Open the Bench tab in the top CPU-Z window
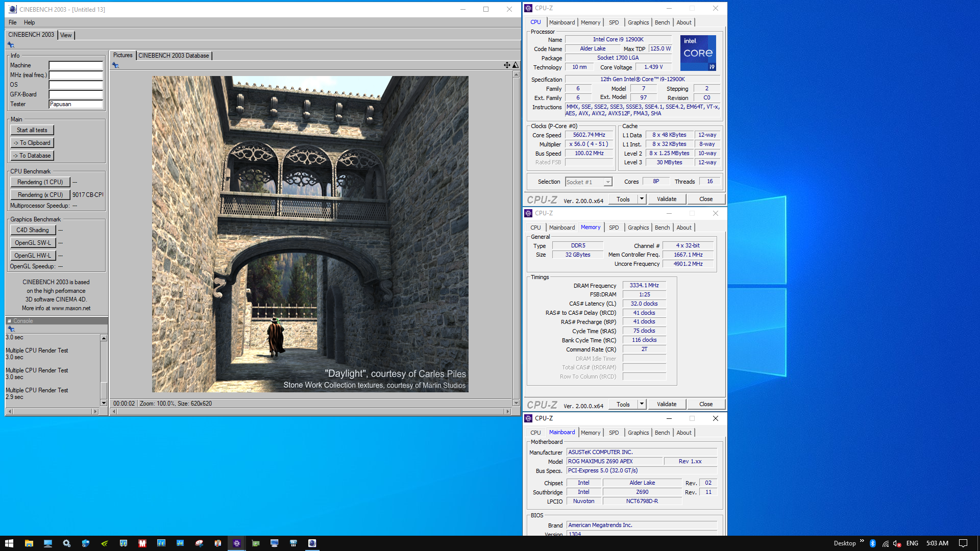980x551 pixels. pyautogui.click(x=662, y=22)
